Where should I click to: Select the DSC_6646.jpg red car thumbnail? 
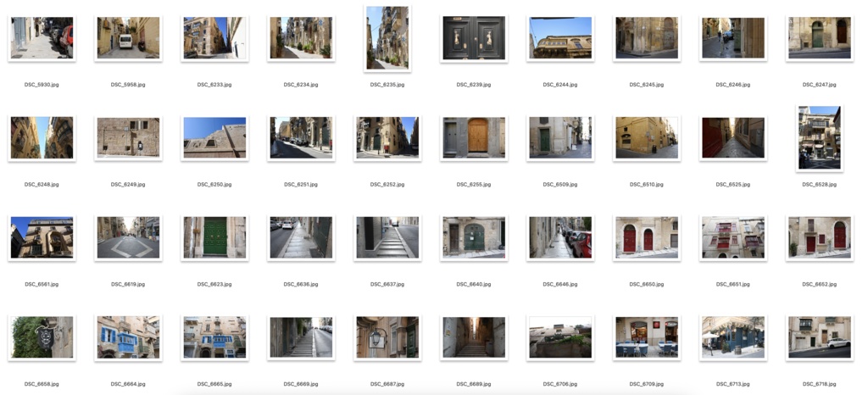pyautogui.click(x=560, y=237)
